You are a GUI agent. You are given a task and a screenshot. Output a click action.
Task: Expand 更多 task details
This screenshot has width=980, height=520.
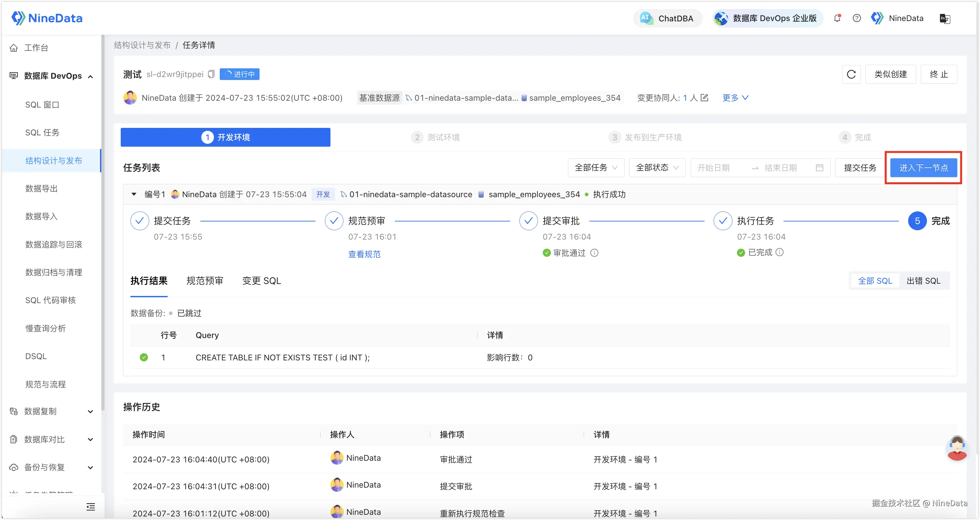735,98
